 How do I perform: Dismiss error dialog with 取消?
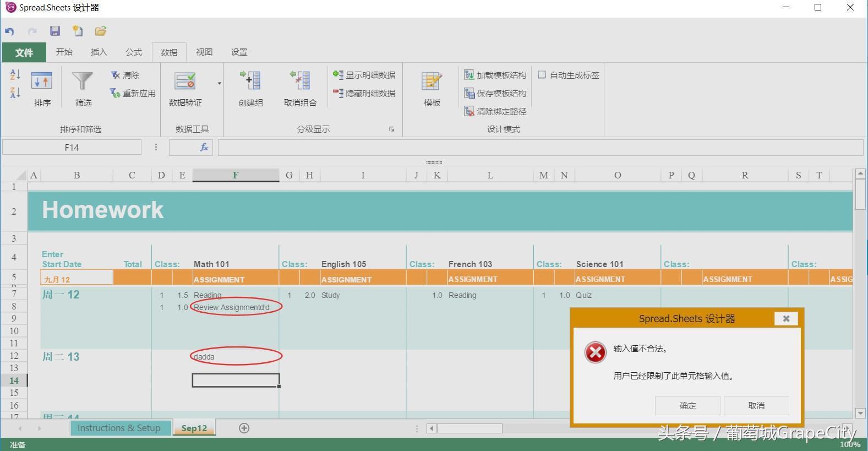click(756, 405)
